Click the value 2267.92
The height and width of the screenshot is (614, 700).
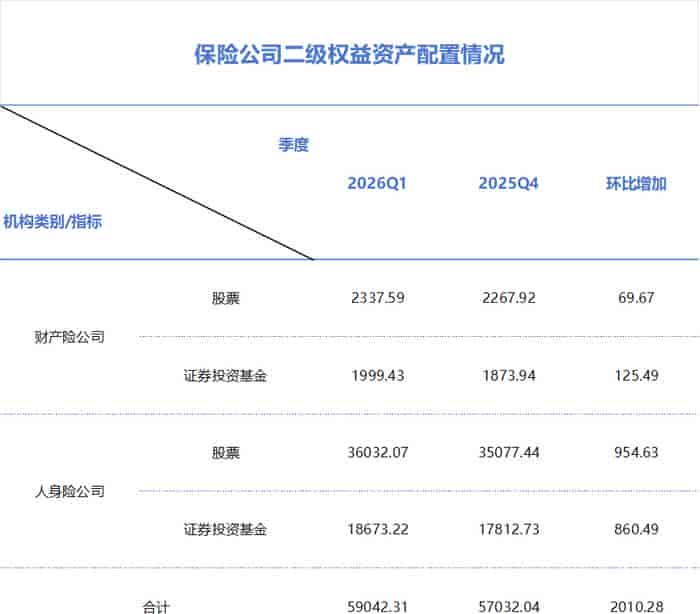[509, 298]
